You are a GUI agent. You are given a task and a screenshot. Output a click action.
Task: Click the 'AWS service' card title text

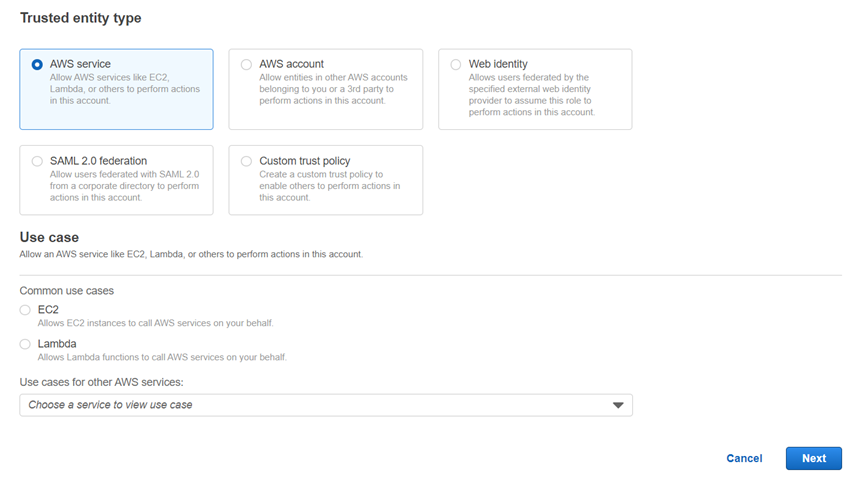(x=80, y=64)
